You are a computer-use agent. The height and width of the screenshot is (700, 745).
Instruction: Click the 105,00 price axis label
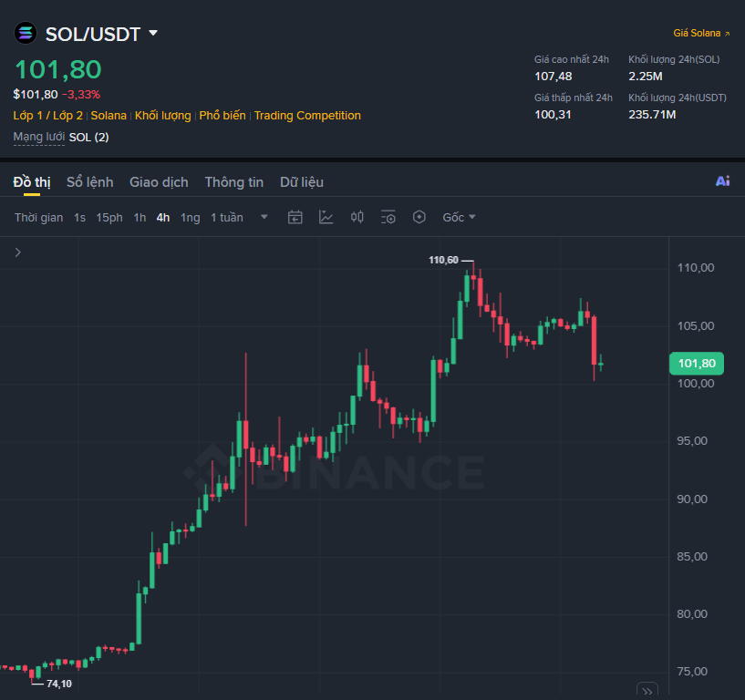click(696, 325)
